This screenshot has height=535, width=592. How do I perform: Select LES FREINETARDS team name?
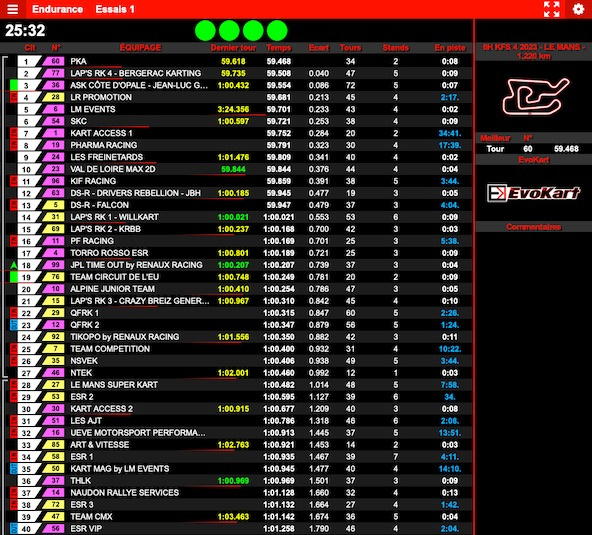click(x=106, y=157)
